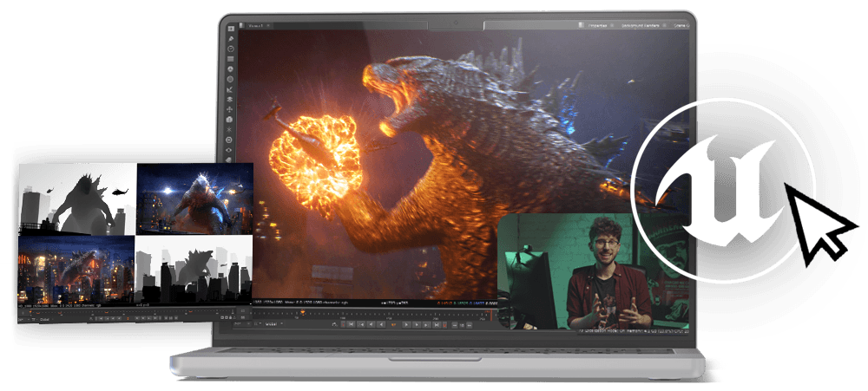Open the Transform nodes four-arrow icon

(230, 109)
